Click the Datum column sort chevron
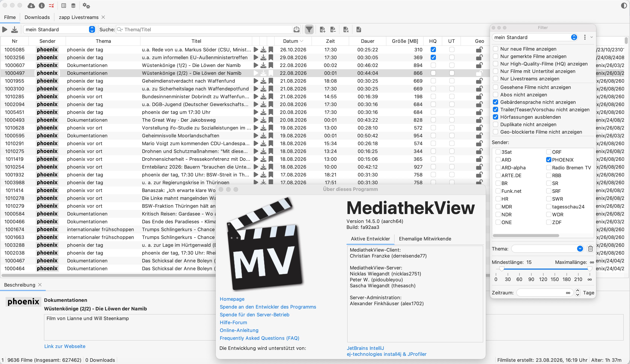This screenshot has width=630, height=364. tap(302, 41)
